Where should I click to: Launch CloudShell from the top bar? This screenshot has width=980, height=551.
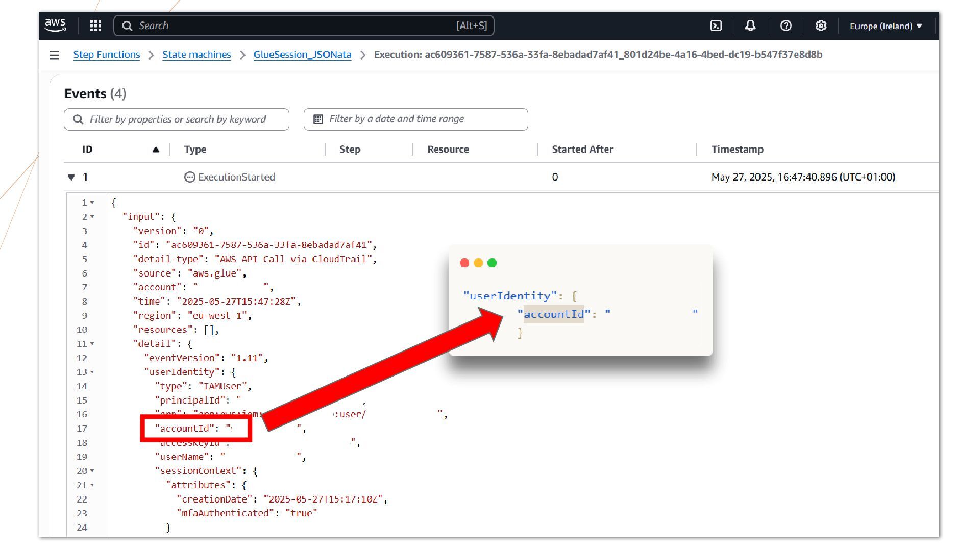click(716, 26)
